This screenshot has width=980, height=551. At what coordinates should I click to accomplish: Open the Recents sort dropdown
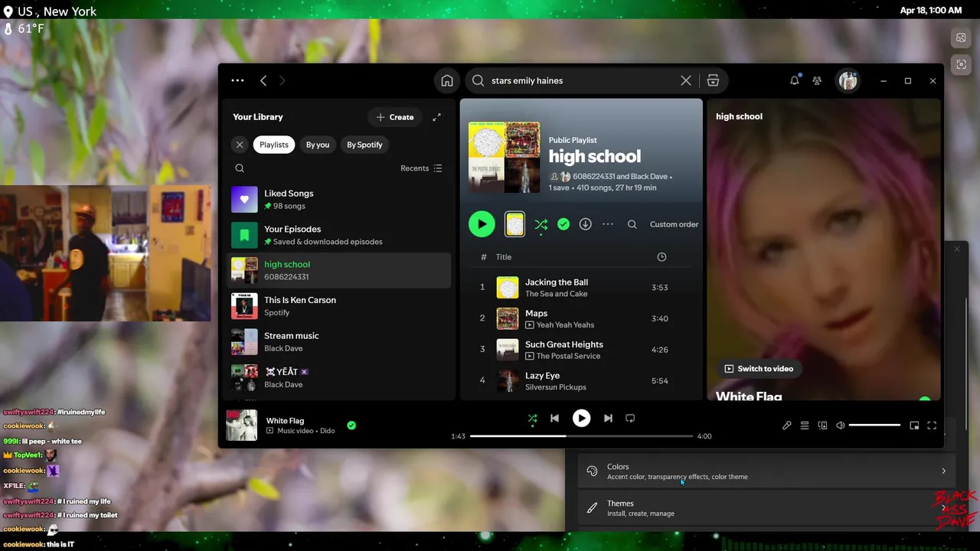pos(421,168)
